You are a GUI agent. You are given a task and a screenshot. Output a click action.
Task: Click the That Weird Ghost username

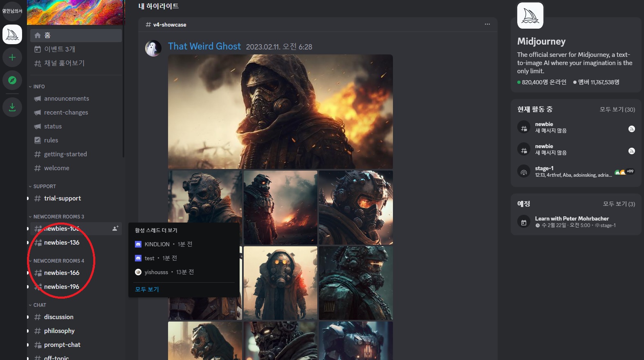coord(204,46)
